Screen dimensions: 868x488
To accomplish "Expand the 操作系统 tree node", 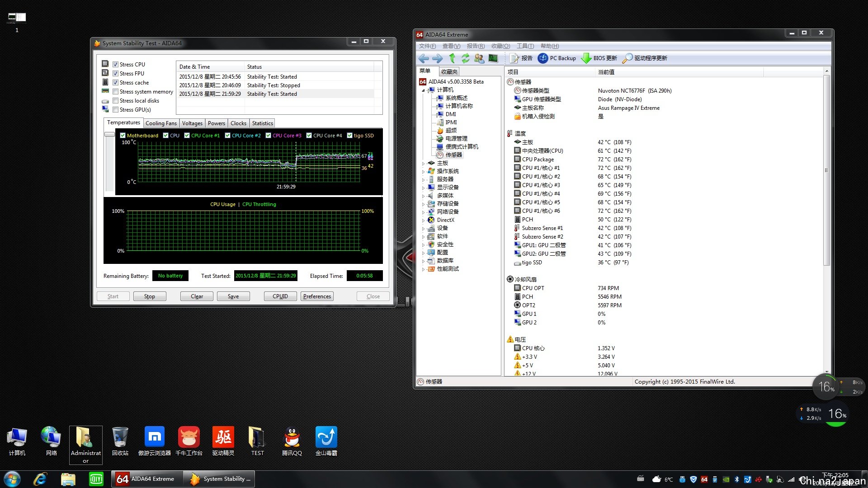I will [x=424, y=172].
